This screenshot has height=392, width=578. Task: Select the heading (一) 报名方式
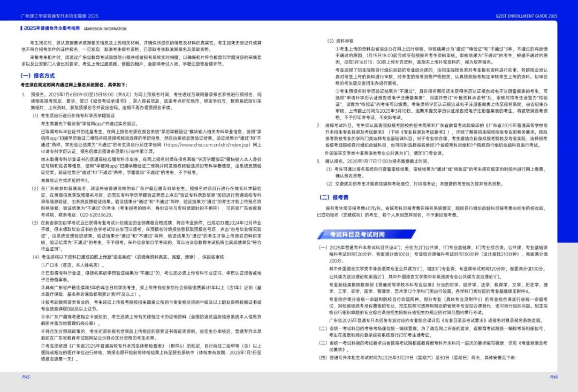click(x=37, y=75)
